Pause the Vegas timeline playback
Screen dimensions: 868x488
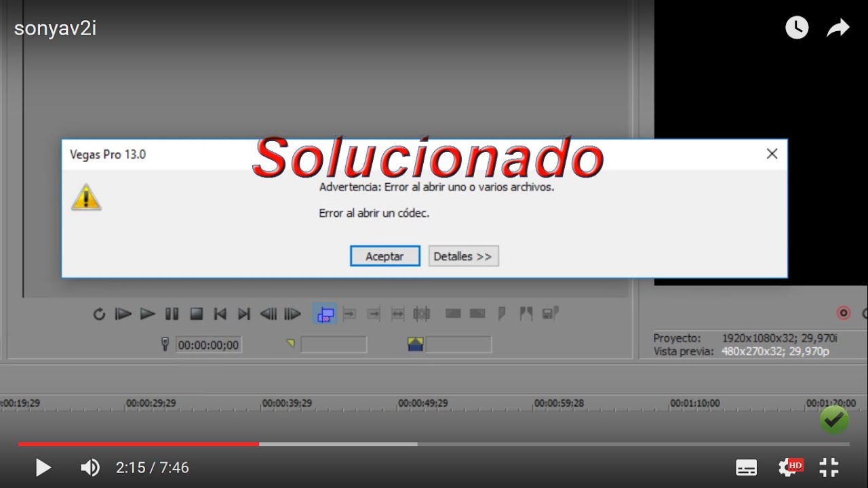(x=172, y=314)
